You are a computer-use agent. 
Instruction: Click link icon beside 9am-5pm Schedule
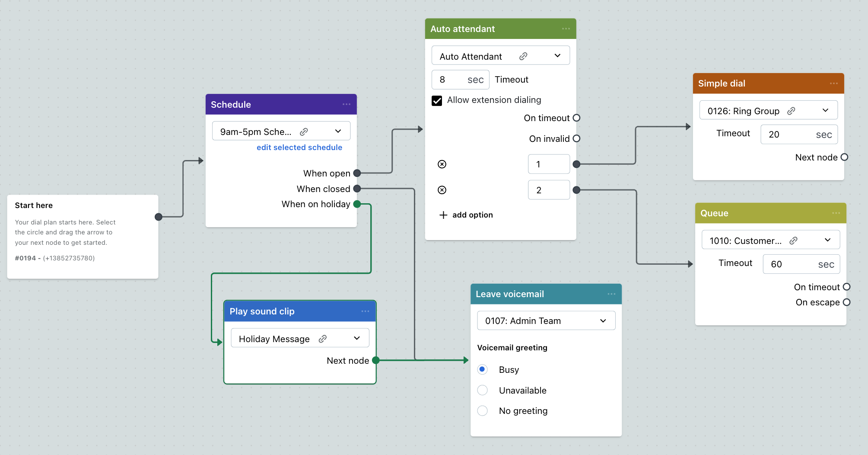pos(304,131)
